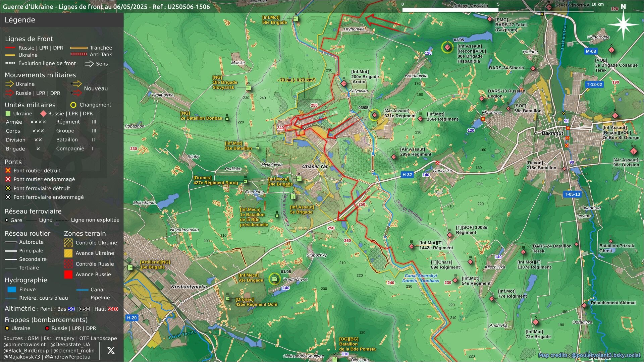Select the 166e Régiment red diamond
Image resolution: width=644 pixels, height=362 pixels.
420,118
